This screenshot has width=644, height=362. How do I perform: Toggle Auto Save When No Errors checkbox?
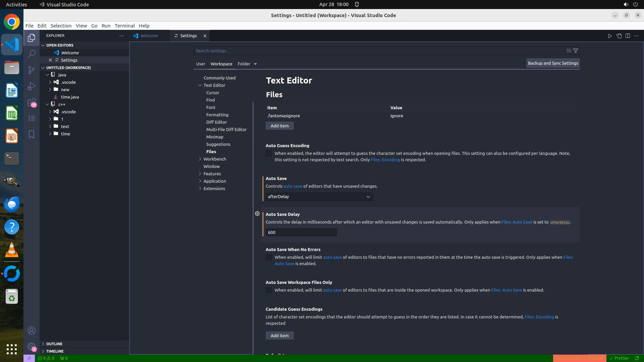[269, 257]
